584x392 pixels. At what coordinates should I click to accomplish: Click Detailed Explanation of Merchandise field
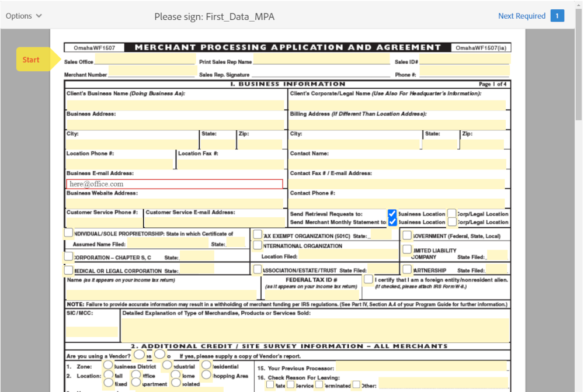tap(315, 330)
